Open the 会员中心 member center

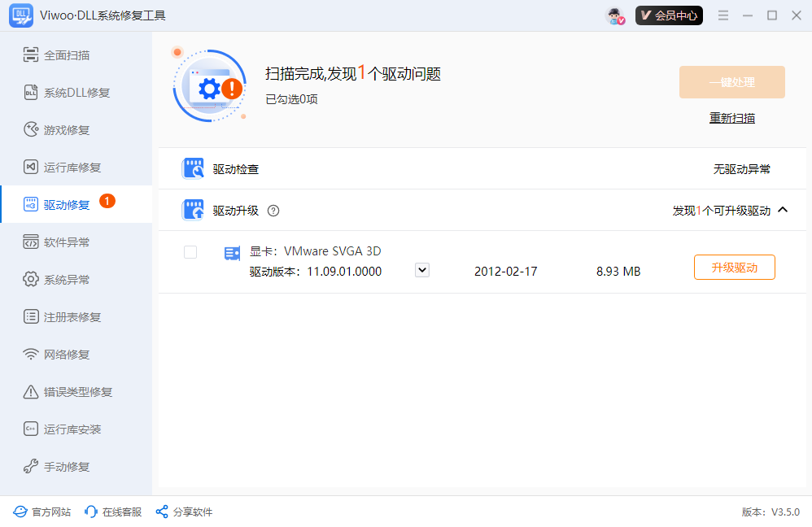pyautogui.click(x=669, y=15)
